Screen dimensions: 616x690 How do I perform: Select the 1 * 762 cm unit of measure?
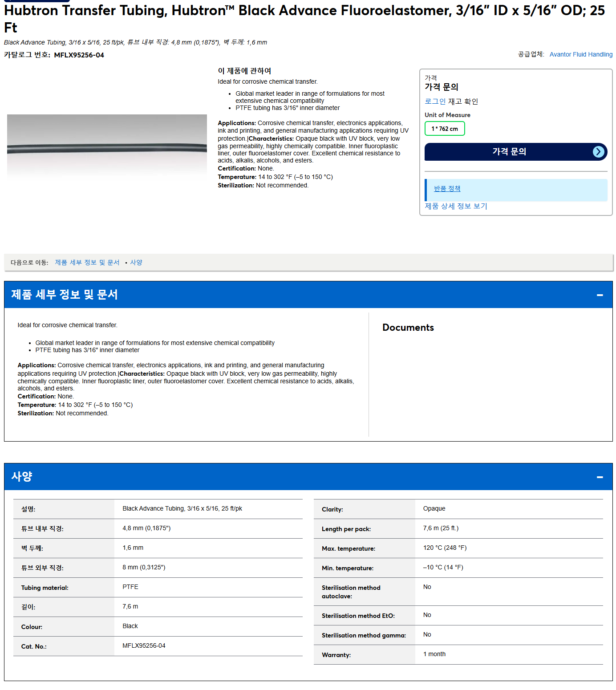click(445, 129)
